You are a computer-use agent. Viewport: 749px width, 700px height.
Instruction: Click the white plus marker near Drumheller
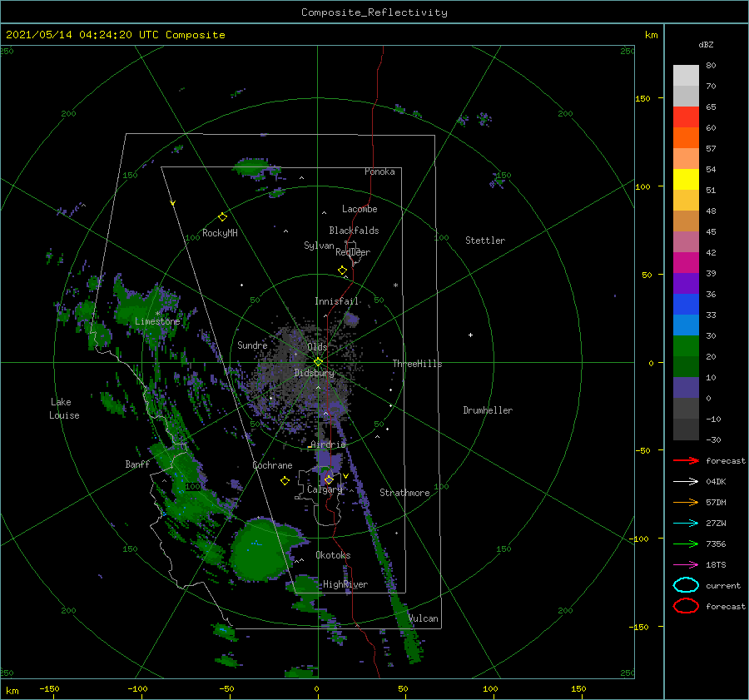[x=470, y=335]
